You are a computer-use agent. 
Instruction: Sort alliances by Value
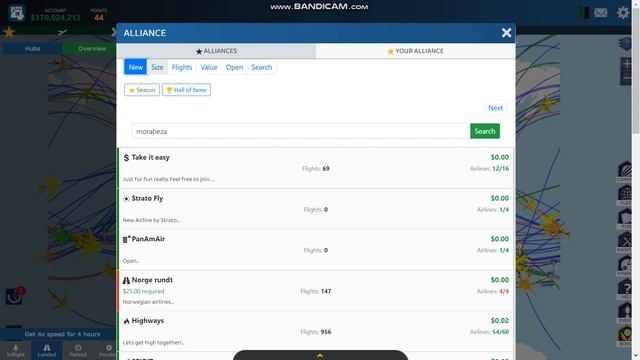tap(209, 67)
